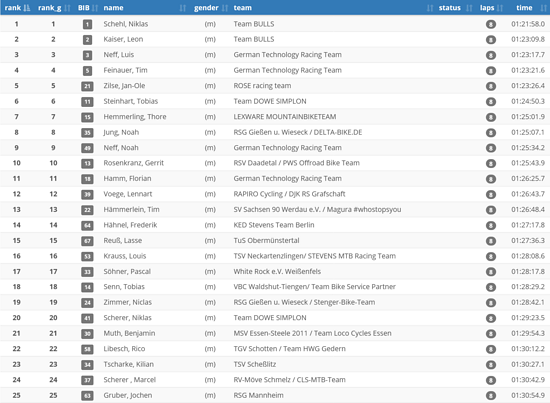Click BIB badge 64 for Hähnel, Frederik
The image size is (550, 403).
click(87, 226)
